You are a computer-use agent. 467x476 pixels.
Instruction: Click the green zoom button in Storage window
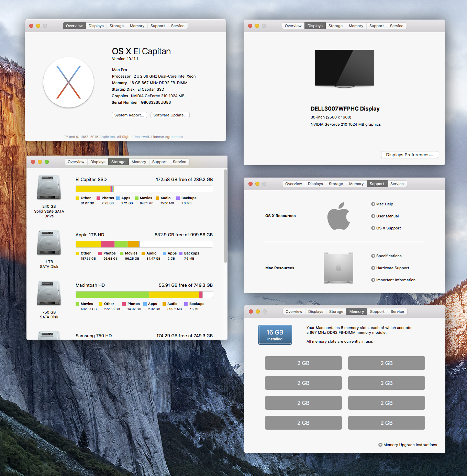point(47,162)
